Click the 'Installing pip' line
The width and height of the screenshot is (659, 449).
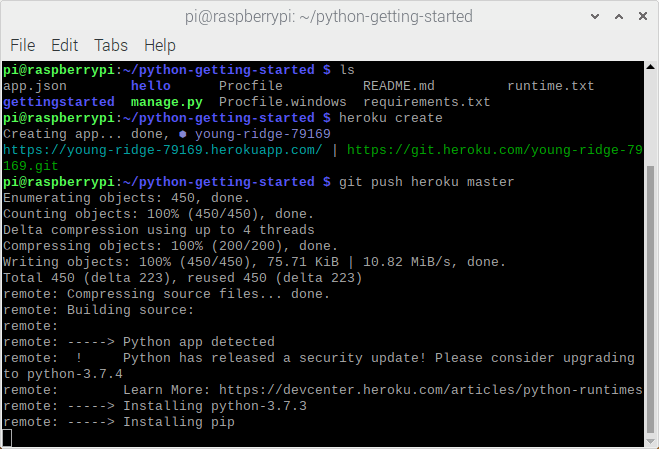click(179, 422)
